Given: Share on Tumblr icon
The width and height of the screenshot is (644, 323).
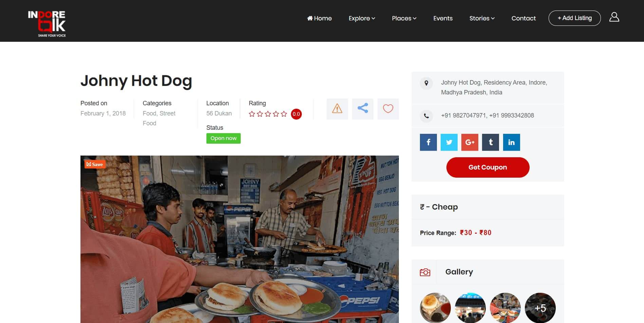Looking at the screenshot, I should coord(490,142).
